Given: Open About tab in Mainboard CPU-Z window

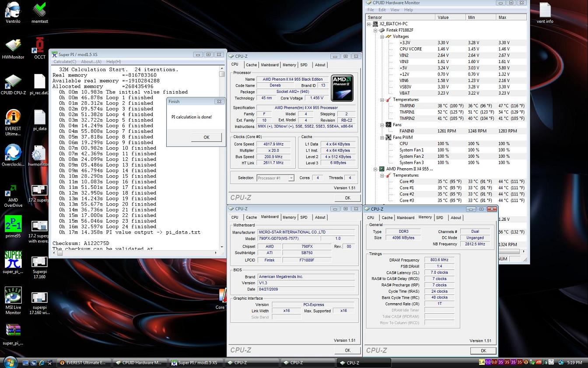Looking at the screenshot, I should (x=320, y=217).
